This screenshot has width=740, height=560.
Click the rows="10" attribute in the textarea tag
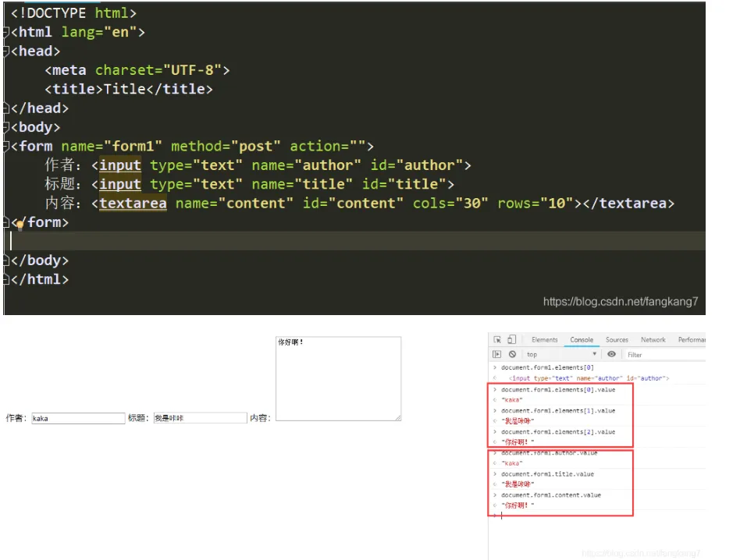[x=535, y=203]
